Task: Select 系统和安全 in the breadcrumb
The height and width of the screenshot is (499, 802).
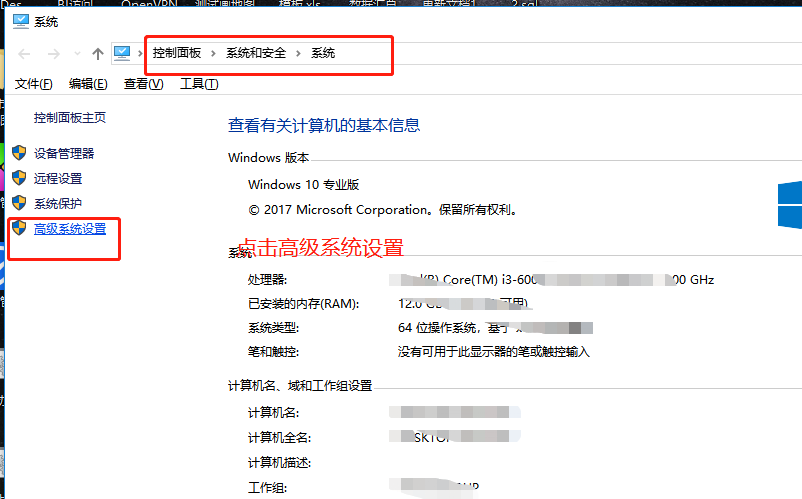Action: click(x=256, y=53)
